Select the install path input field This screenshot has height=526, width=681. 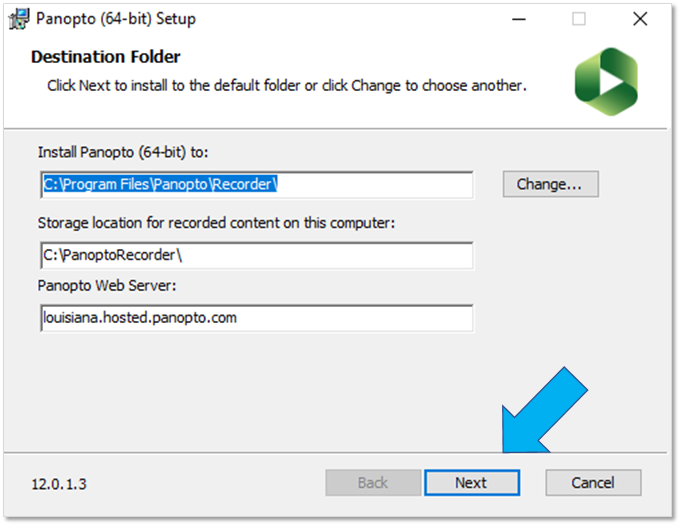click(x=257, y=185)
